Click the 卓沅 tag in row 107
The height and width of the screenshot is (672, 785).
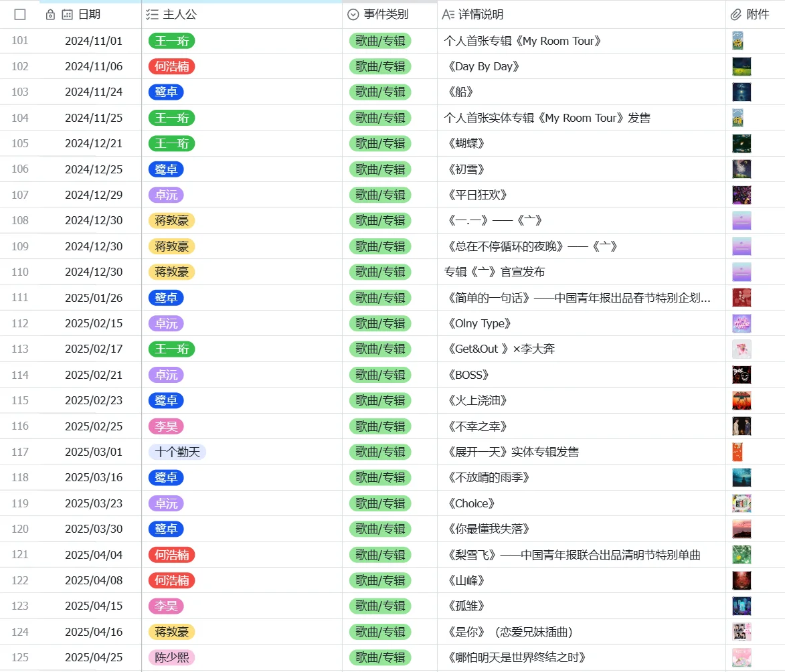(166, 195)
